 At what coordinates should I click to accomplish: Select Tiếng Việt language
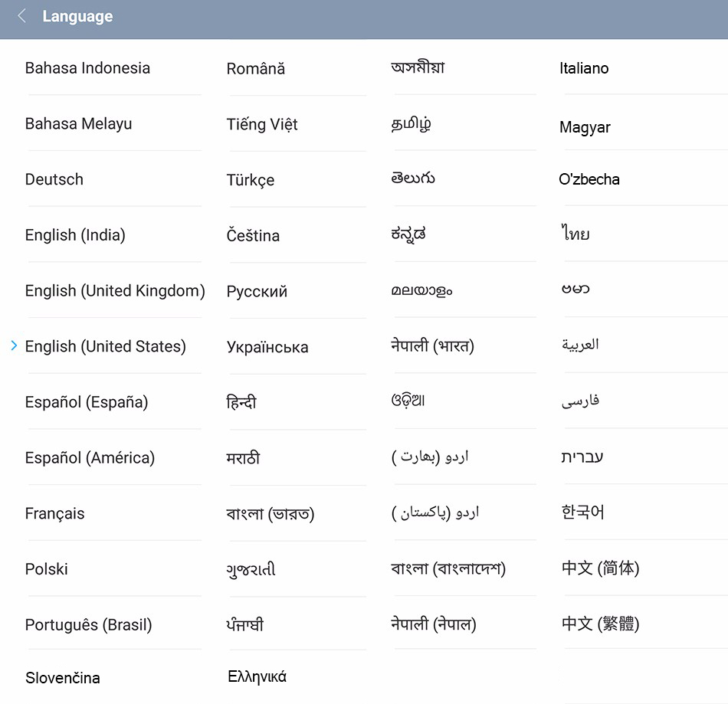click(262, 124)
